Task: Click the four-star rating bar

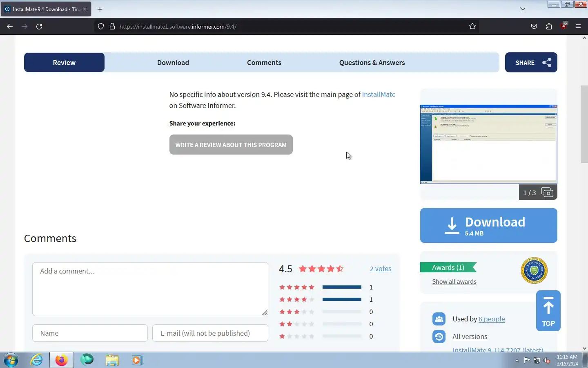Action: 342,299
